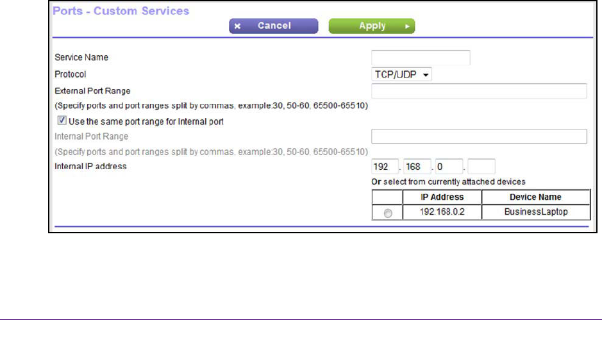Click the External Port Range field
This screenshot has height=364, width=602.
pos(479,91)
